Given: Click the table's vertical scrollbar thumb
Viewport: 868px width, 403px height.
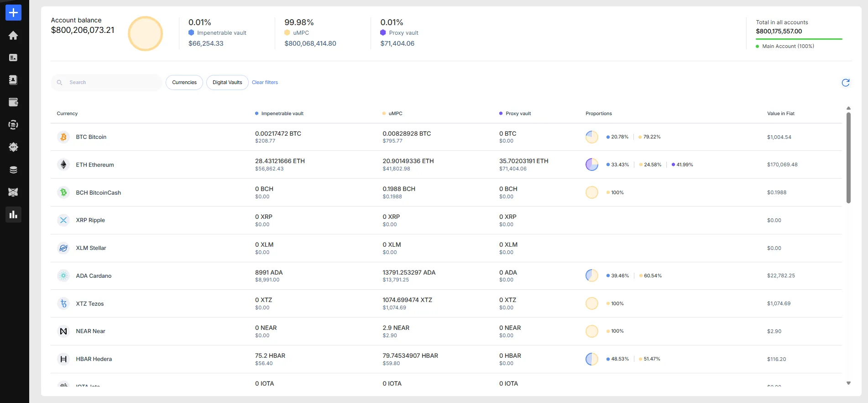Looking at the screenshot, I should 848,158.
